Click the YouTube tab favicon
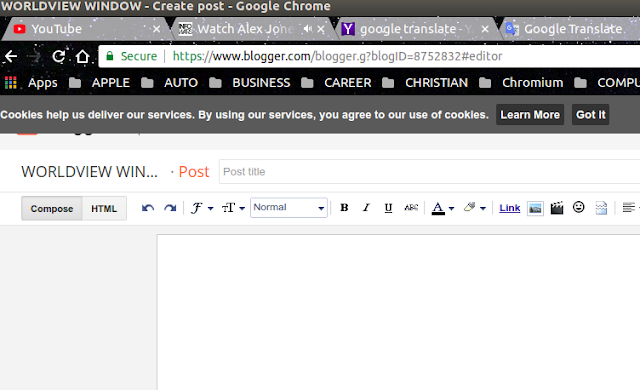This screenshot has width=640, height=390. click(x=19, y=29)
